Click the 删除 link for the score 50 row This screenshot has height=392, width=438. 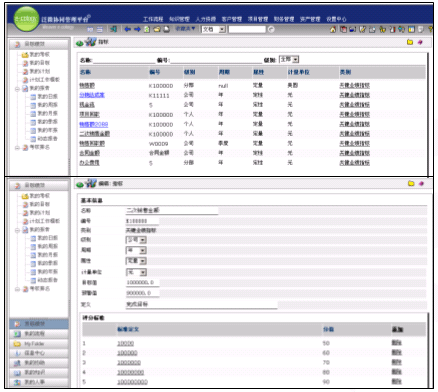pyautogui.click(x=396, y=343)
